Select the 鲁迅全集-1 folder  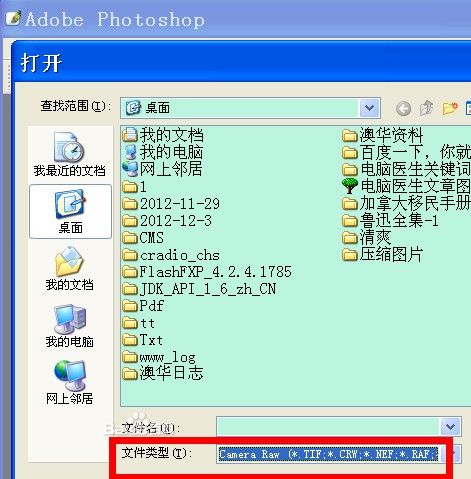click(x=390, y=220)
